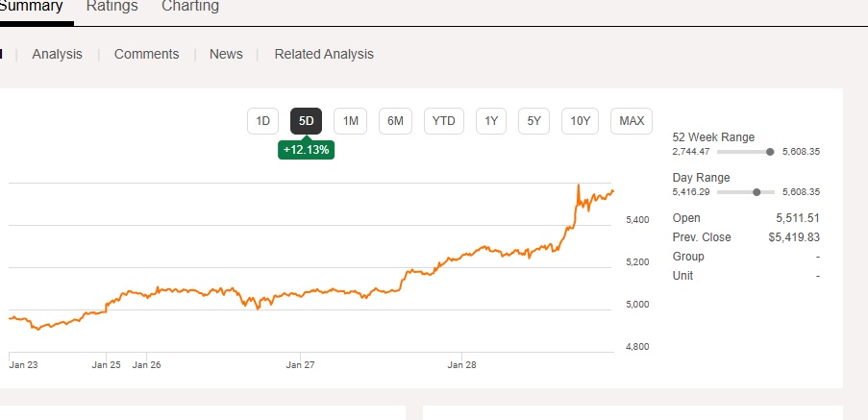This screenshot has height=420, width=868.
Task: Select the 5D chart range
Action: tap(306, 121)
